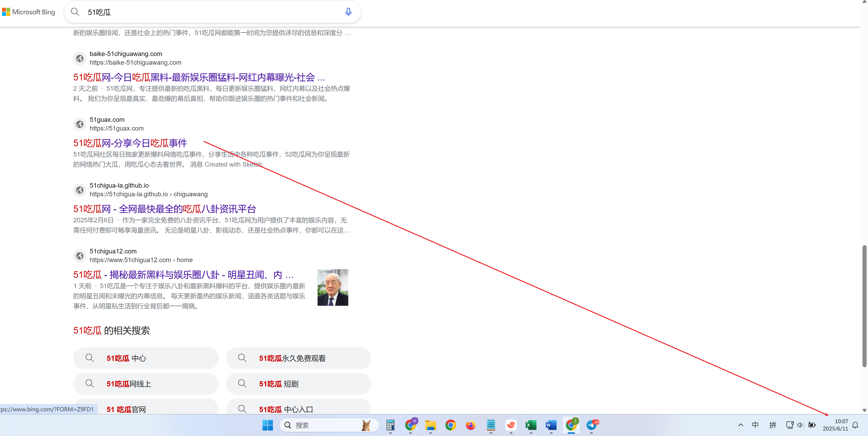
Task: Open Notepad from the taskbar
Action: (491, 425)
